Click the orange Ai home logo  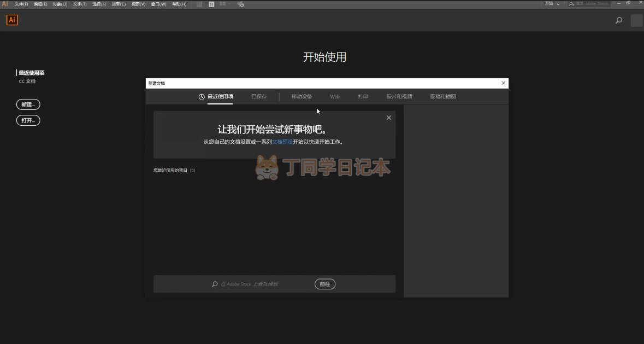pyautogui.click(x=12, y=20)
